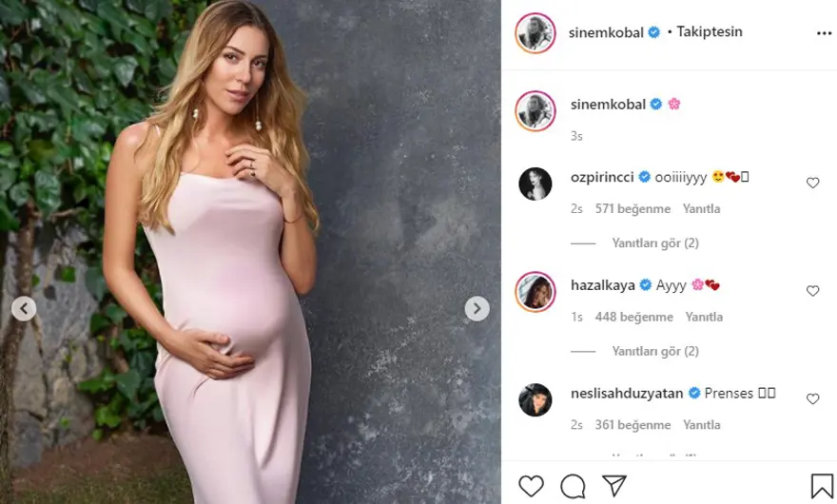
Task: Save post with bookmark icon
Action: click(822, 486)
